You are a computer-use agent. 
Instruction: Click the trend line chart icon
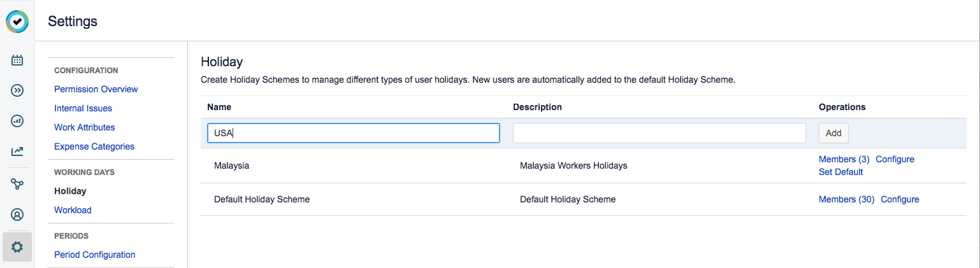pos(17,152)
